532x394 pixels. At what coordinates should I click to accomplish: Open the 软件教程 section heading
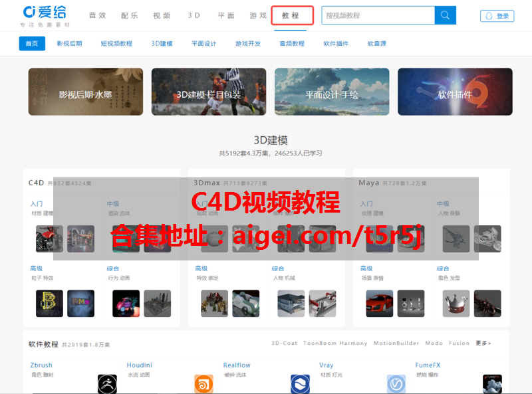pos(43,344)
